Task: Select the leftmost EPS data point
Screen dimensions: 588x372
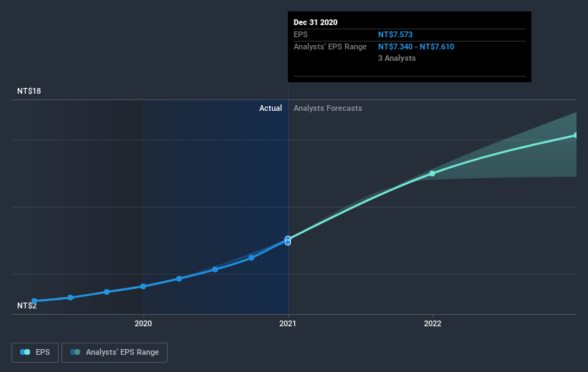Action: [34, 301]
